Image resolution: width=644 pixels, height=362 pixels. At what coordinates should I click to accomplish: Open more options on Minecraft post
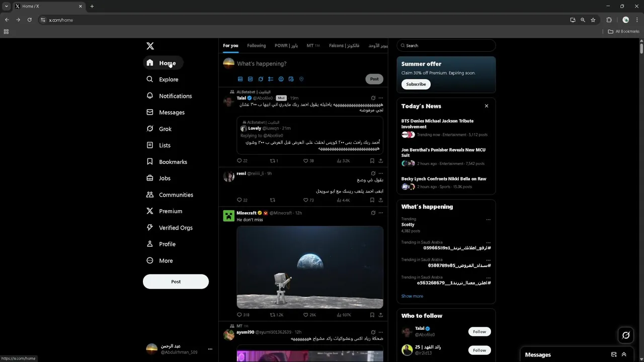(380, 213)
